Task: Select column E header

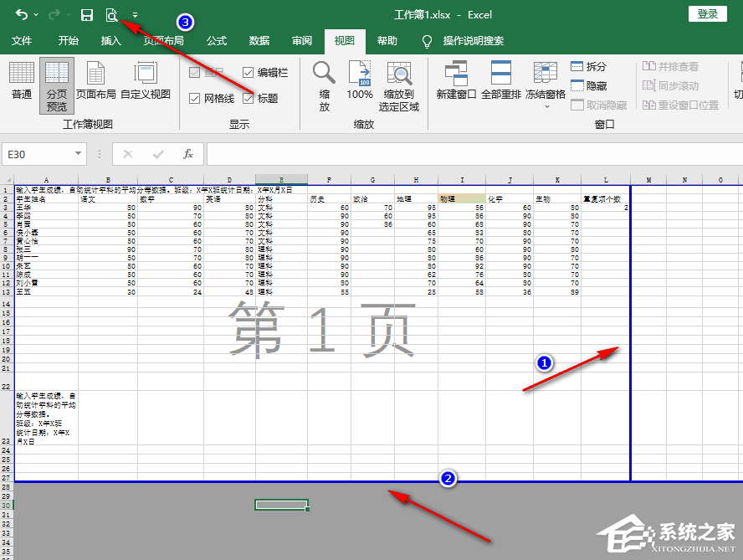Action: click(281, 180)
